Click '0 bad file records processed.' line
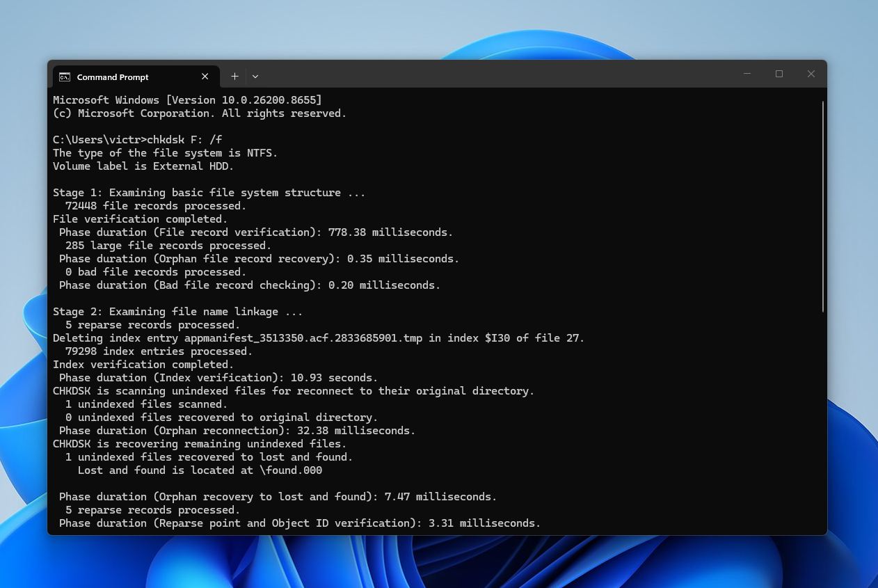Image resolution: width=878 pixels, height=588 pixels. pos(156,272)
